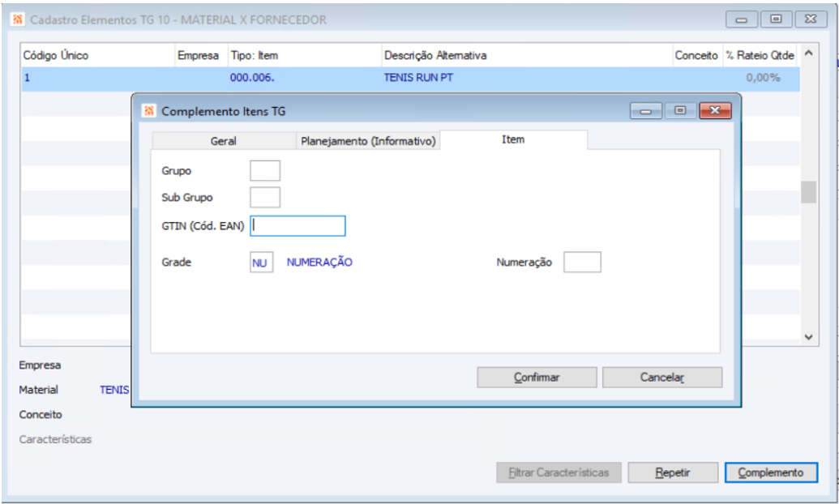The width and height of the screenshot is (839, 504).
Task: Click the Complemento Itens TG title icon
Action: (x=149, y=111)
